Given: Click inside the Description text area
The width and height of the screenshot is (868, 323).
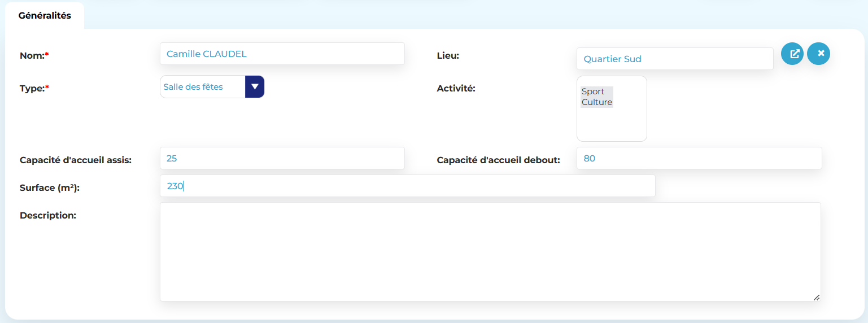Looking at the screenshot, I should (490, 251).
